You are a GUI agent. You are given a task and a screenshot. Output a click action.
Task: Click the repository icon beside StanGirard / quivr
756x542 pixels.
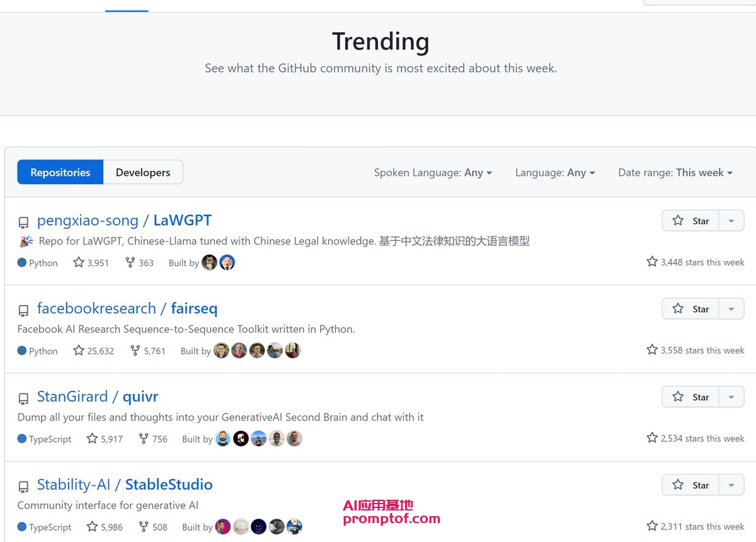pyautogui.click(x=23, y=398)
